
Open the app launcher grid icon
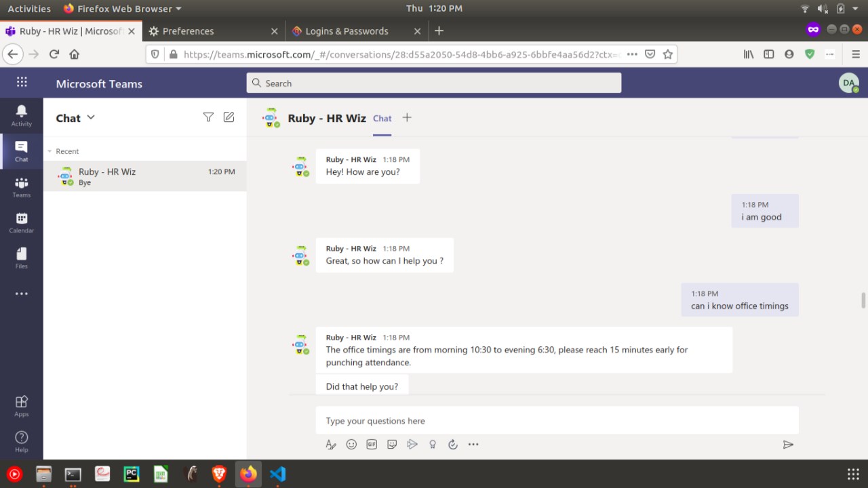pos(22,83)
